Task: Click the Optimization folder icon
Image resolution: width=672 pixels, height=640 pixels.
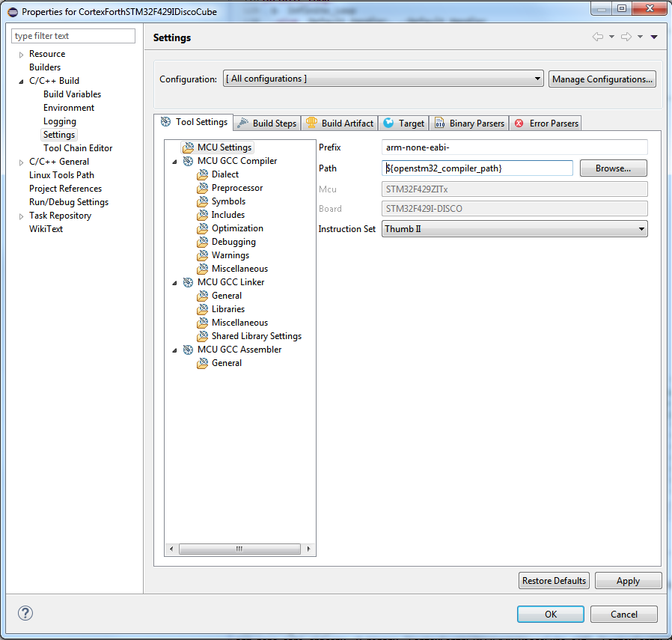Action: click(203, 228)
